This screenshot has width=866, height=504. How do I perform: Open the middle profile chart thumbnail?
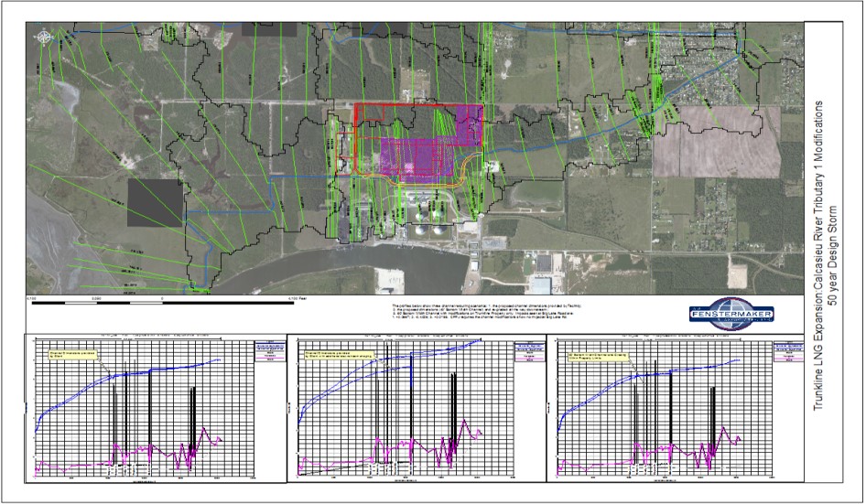(x=417, y=408)
